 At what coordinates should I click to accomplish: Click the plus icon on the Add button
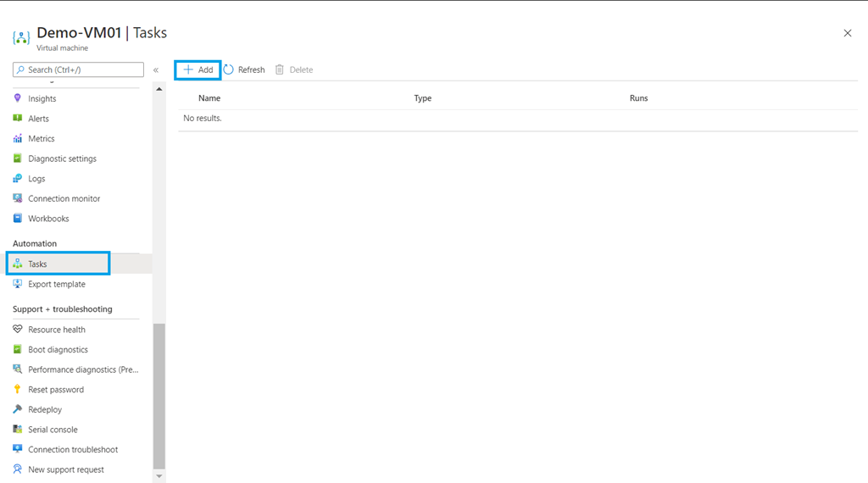(188, 69)
